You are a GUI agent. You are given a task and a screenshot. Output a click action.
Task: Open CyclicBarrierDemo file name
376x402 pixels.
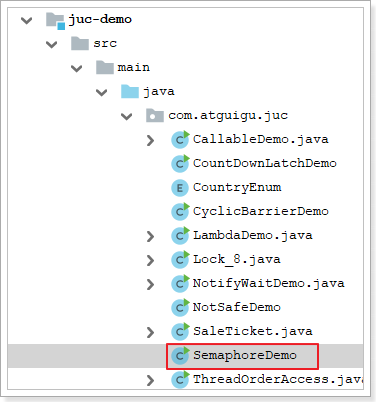click(x=261, y=212)
